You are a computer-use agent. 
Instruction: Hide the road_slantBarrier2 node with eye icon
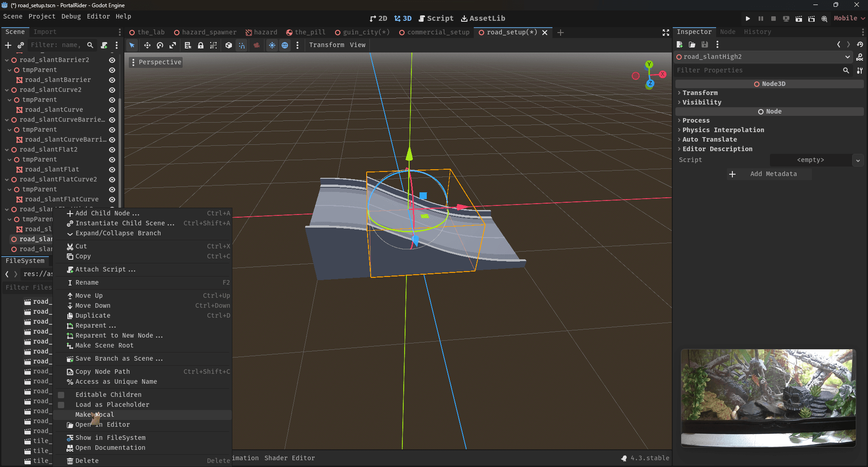click(112, 60)
